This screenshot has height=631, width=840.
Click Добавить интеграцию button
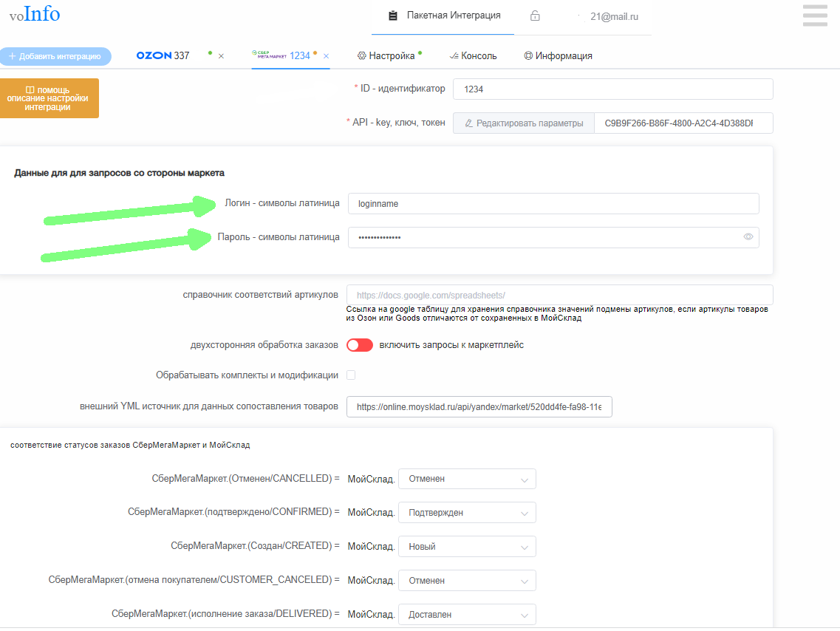click(55, 56)
